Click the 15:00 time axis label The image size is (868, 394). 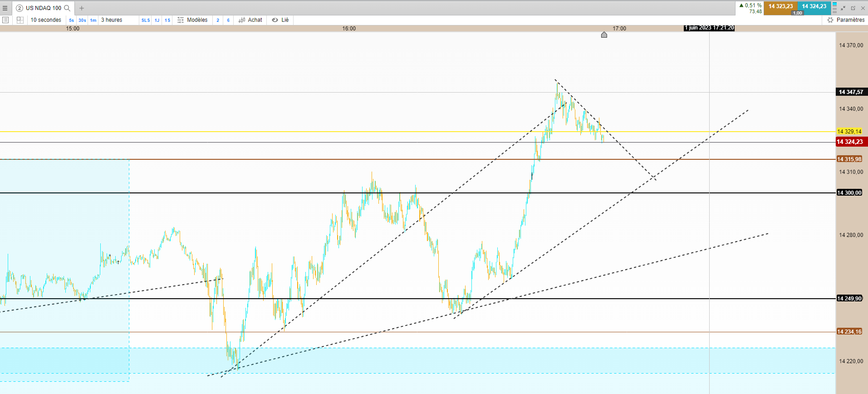[73, 29]
